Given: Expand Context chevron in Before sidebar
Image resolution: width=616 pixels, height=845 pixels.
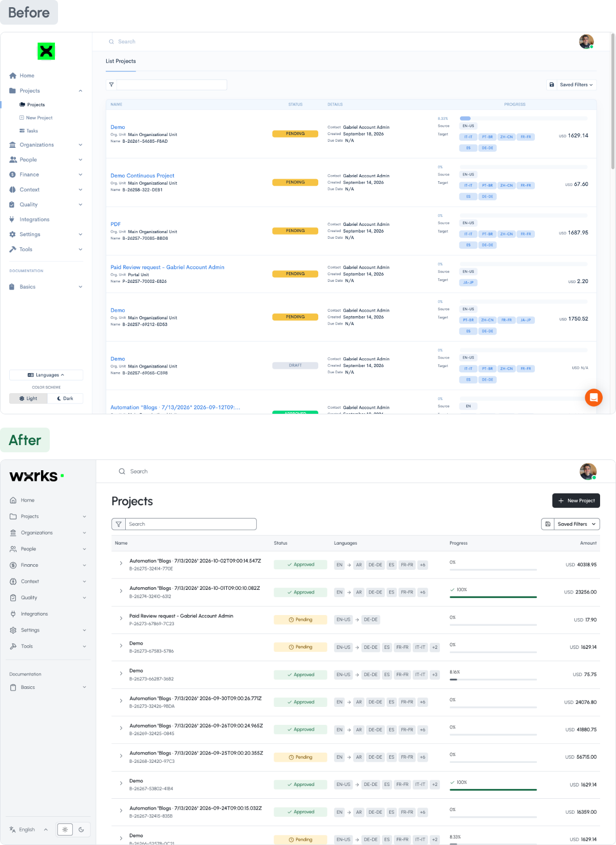Looking at the screenshot, I should pos(80,189).
